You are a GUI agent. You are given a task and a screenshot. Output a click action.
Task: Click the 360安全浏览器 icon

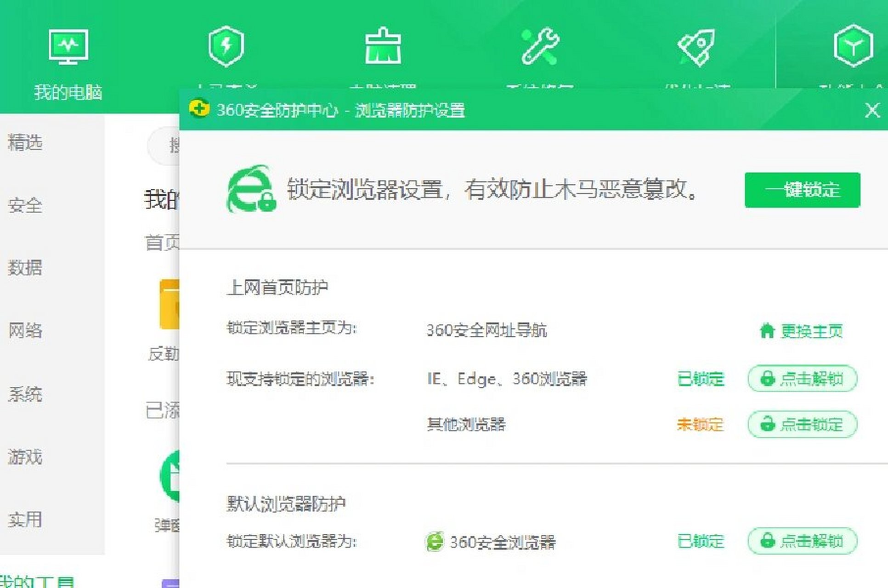click(434, 542)
